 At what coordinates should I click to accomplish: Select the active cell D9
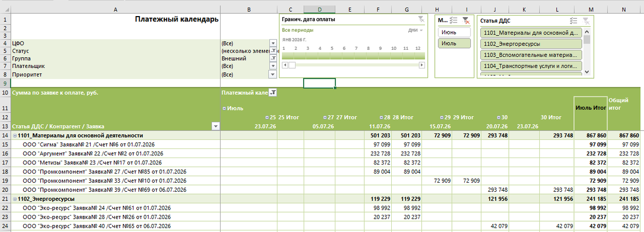319,83
